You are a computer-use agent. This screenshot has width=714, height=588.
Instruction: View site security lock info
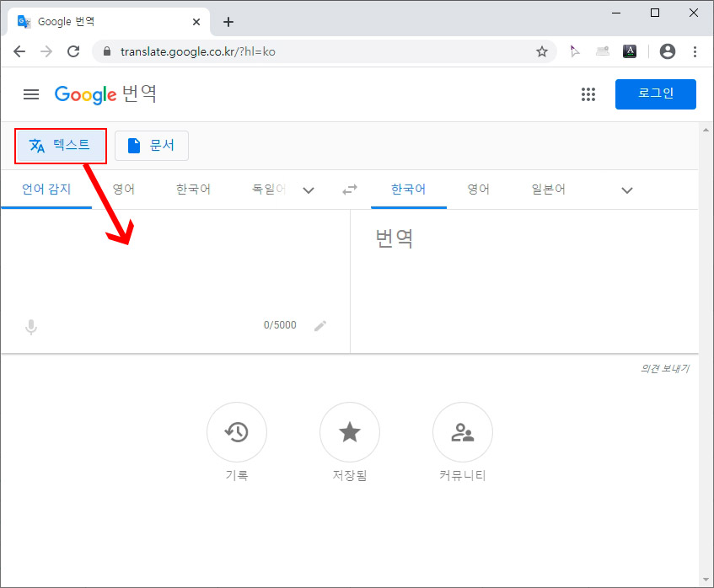tap(107, 51)
